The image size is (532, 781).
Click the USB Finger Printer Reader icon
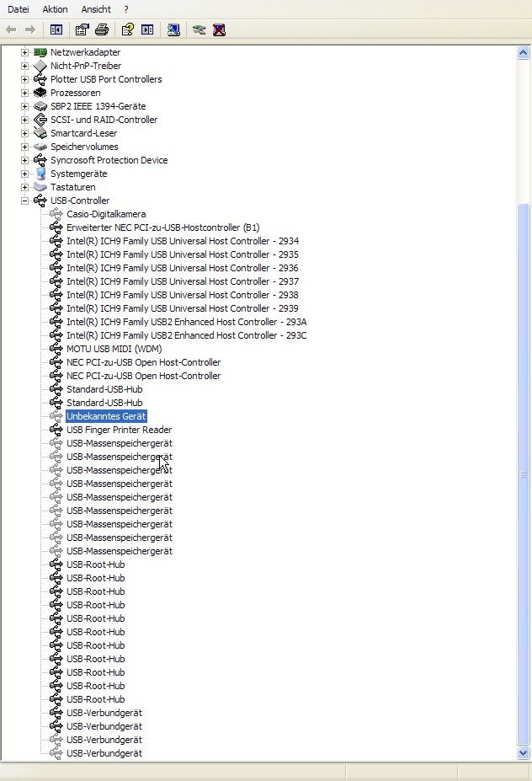pyautogui.click(x=56, y=430)
